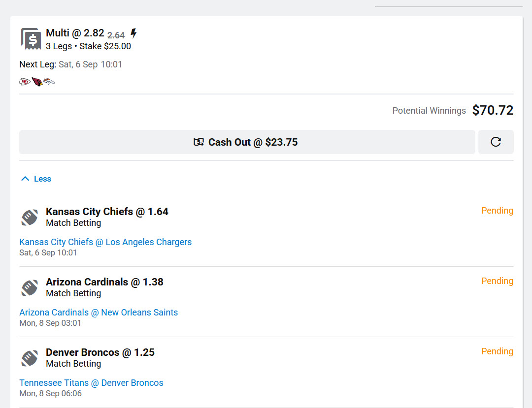Click Pending status on Arizona Cardinals leg
Image resolution: width=532 pixels, height=408 pixels.
coord(497,281)
